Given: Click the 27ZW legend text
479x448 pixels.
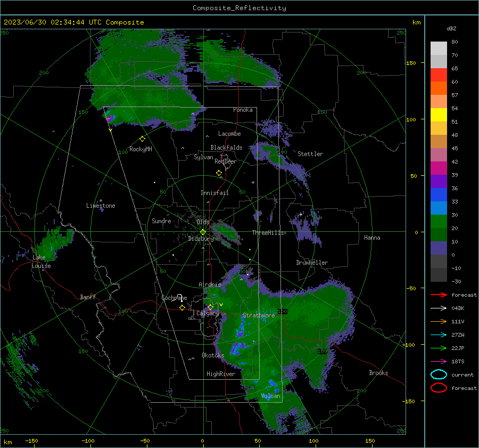Looking at the screenshot, I should (458, 335).
